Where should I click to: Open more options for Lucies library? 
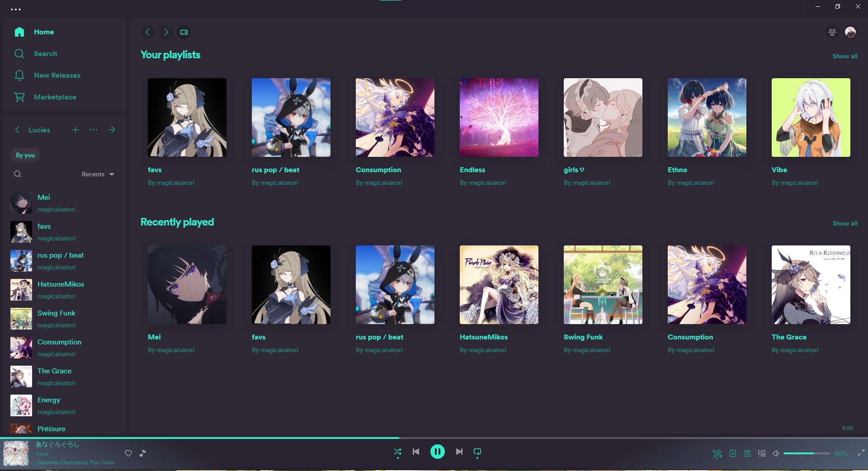click(93, 130)
